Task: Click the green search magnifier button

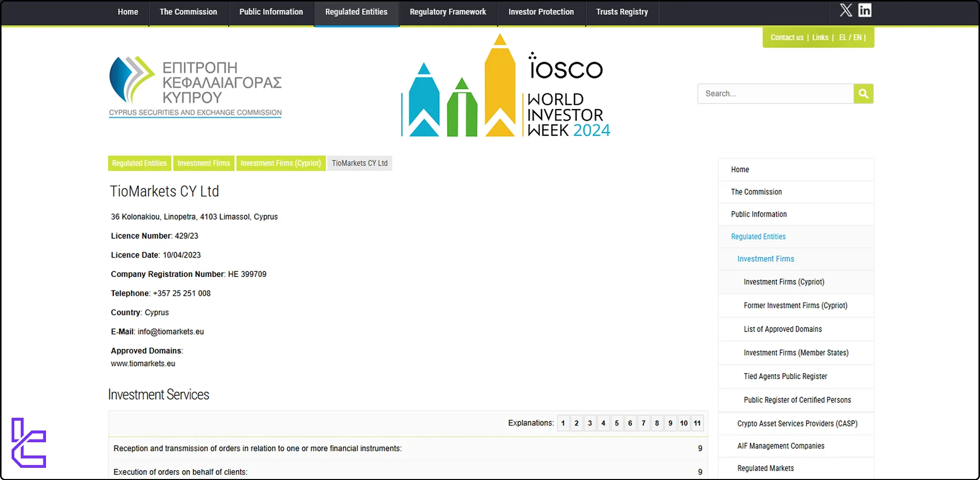Action: pos(863,94)
